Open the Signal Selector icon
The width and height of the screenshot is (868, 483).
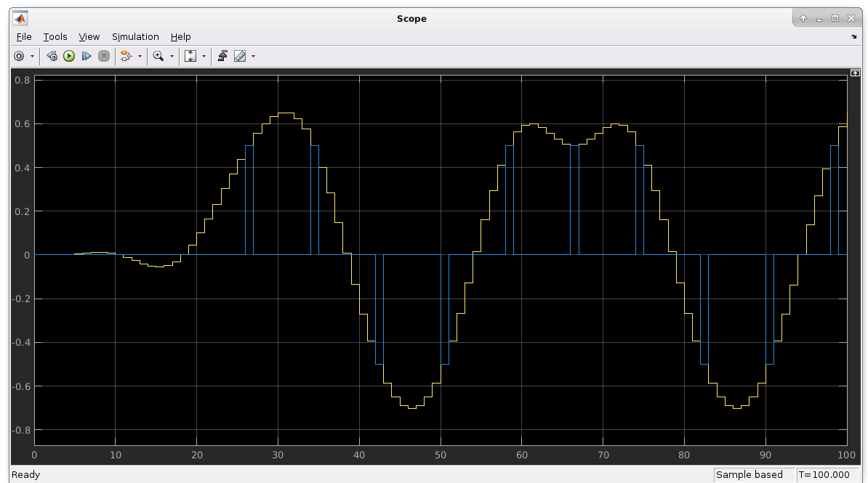click(125, 56)
